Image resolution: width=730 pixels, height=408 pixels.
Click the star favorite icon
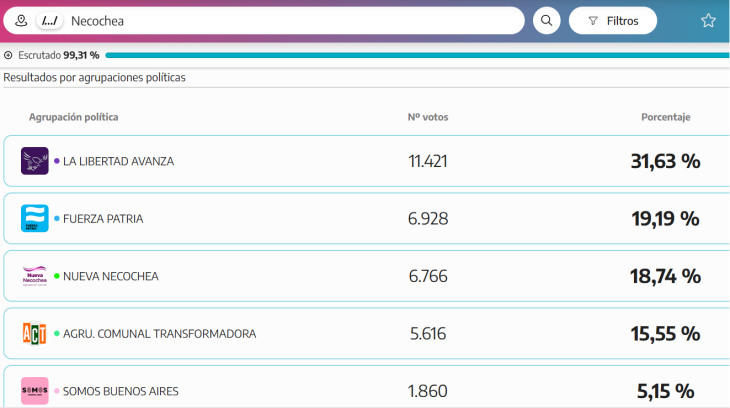pyautogui.click(x=708, y=20)
